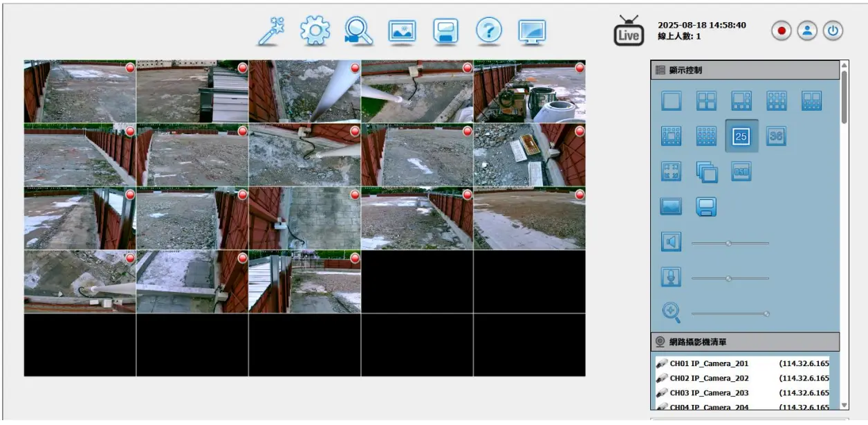Open help with the question mark icon
This screenshot has width=868, height=425.
click(x=488, y=31)
